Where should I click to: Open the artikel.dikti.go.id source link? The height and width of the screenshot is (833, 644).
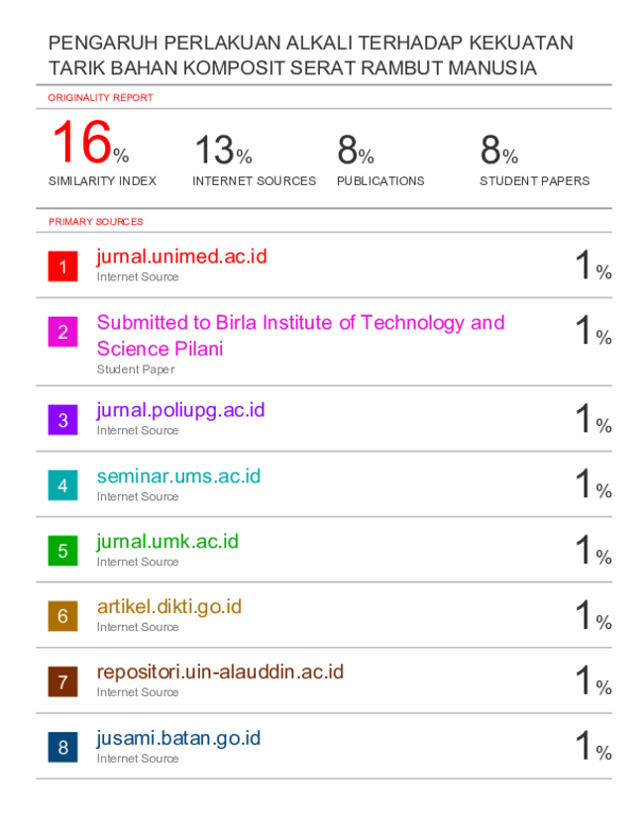coord(169,607)
